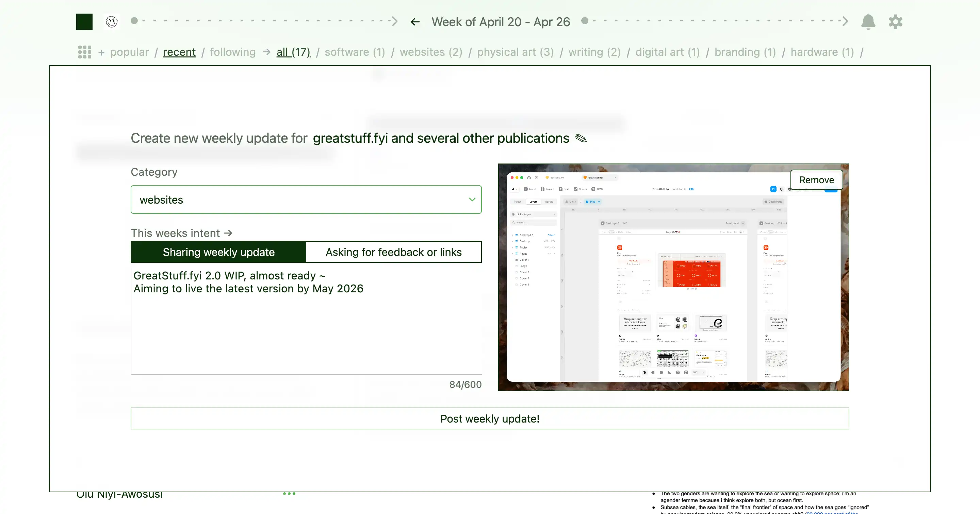
Task: Open notifications bell icon
Action: point(868,22)
